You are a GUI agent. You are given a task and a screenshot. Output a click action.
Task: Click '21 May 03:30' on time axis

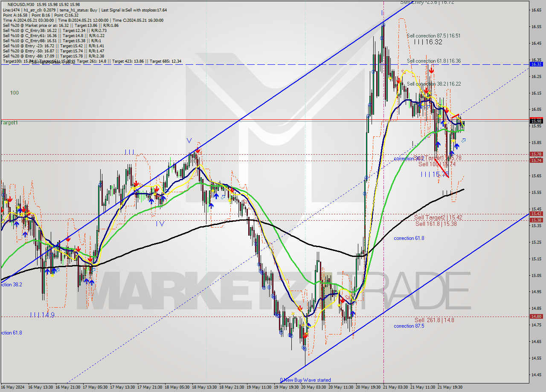pyautogui.click(x=396, y=387)
